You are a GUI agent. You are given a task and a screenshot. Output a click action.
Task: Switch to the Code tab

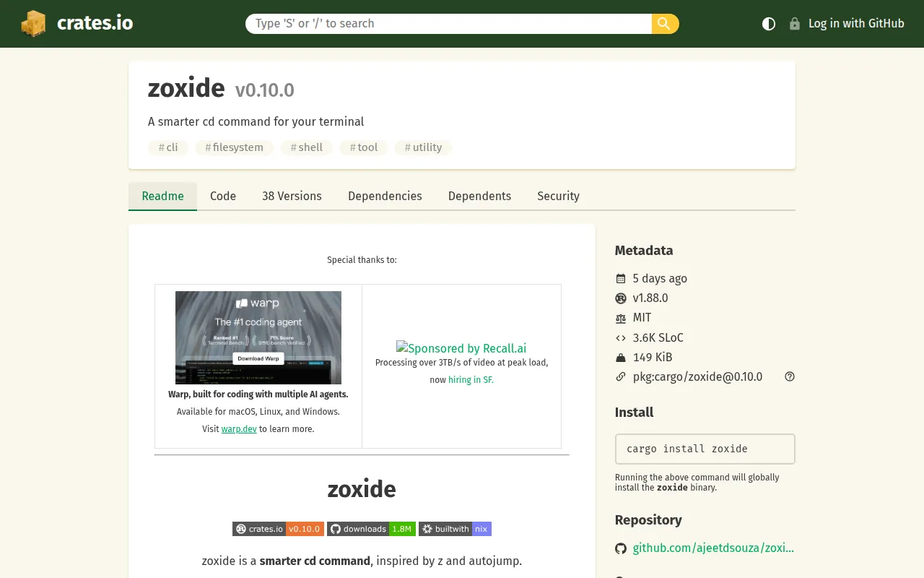click(223, 196)
